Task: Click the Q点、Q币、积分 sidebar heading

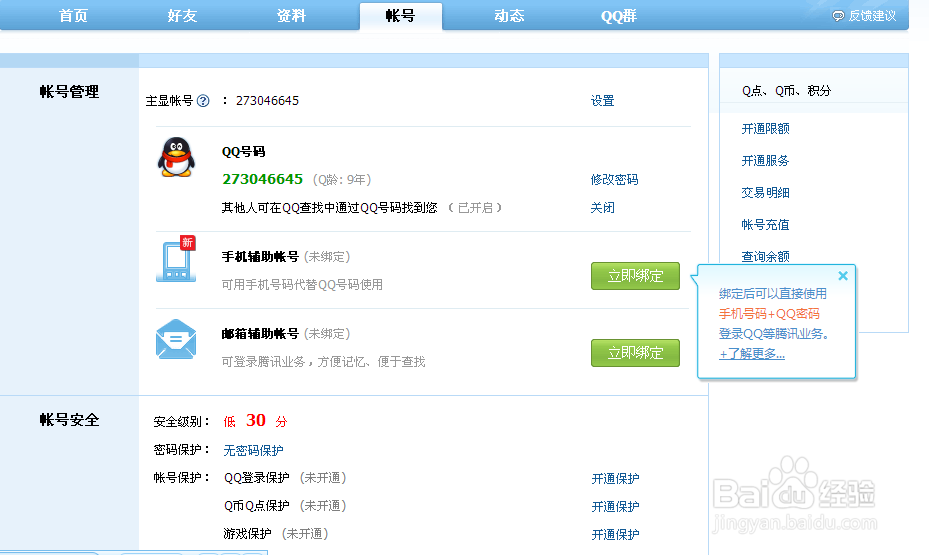Action: [786, 91]
